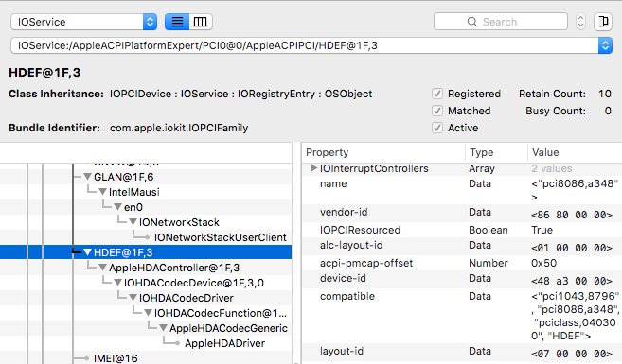The image size is (622, 364).
Task: Collapse the AppleHDAController@1F,3 node
Action: tap(103, 268)
